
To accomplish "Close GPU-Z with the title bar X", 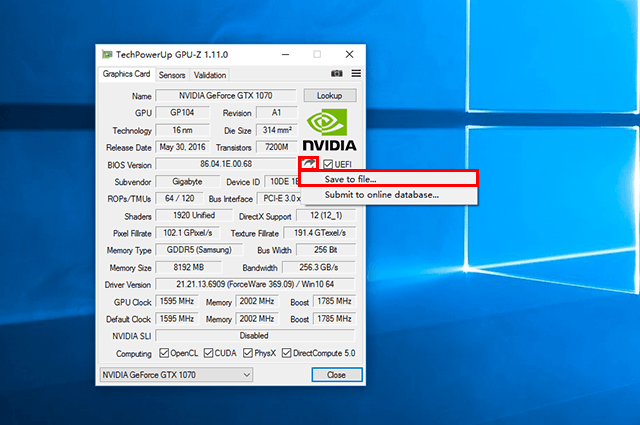I will (x=349, y=54).
